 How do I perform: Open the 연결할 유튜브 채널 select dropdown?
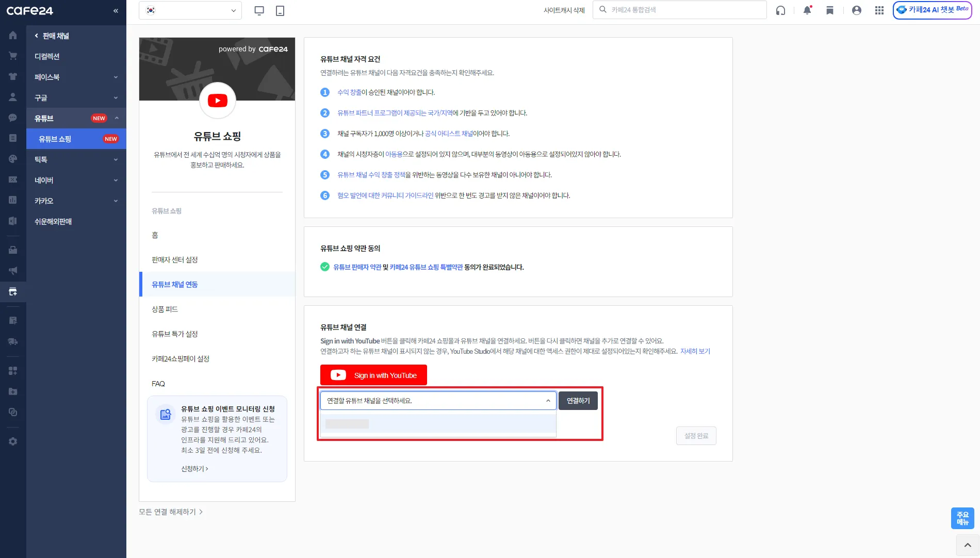(x=438, y=401)
